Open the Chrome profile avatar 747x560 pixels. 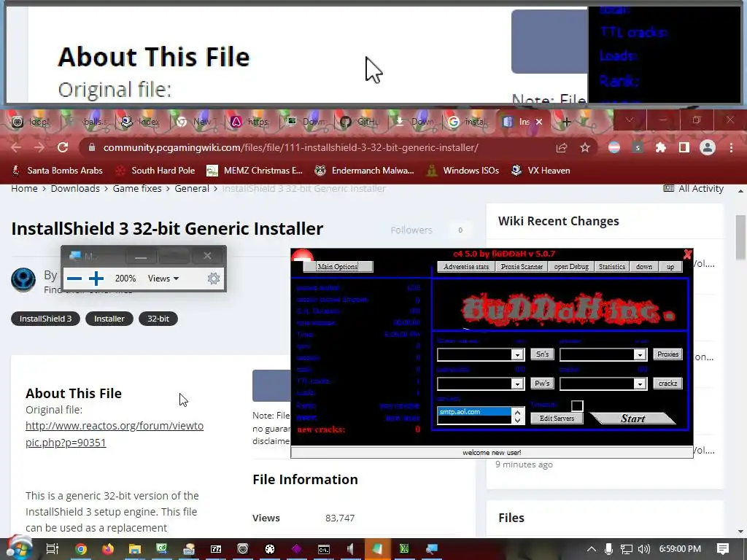coord(708,147)
